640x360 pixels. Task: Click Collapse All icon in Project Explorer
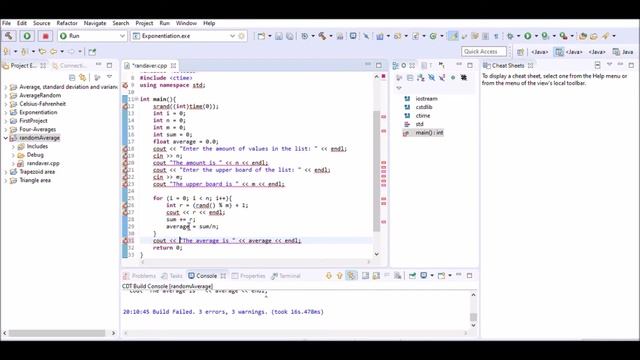click(x=72, y=77)
